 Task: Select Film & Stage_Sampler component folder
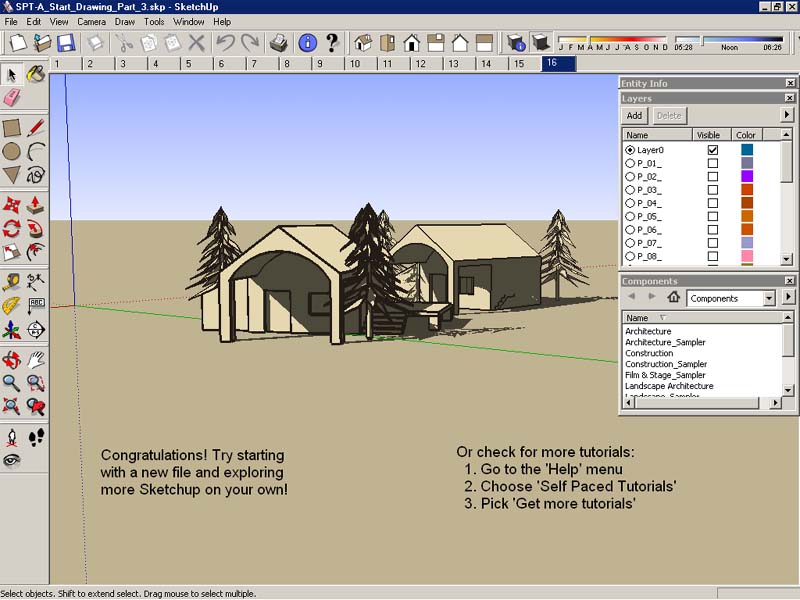[x=665, y=375]
